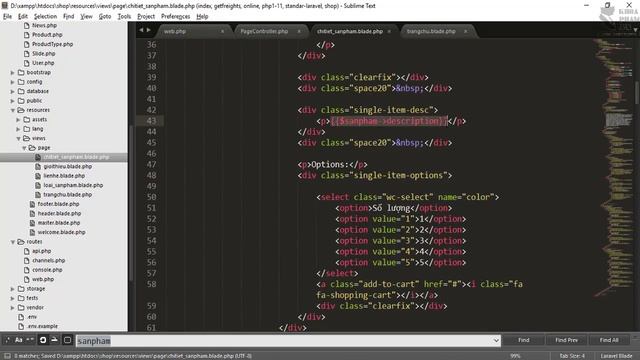The image size is (640, 360).
Task: Click master.blade.php file icon
Action: pos(32,223)
